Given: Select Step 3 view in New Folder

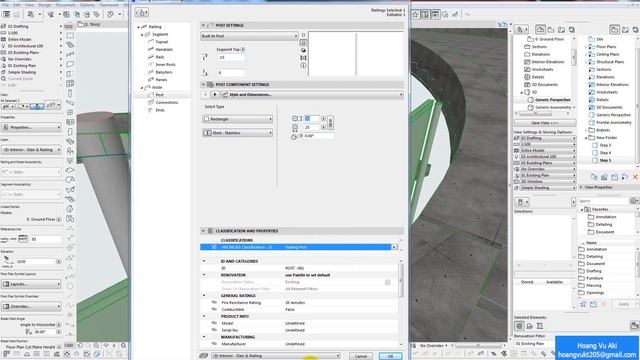Looking at the screenshot, I should coord(605,145).
